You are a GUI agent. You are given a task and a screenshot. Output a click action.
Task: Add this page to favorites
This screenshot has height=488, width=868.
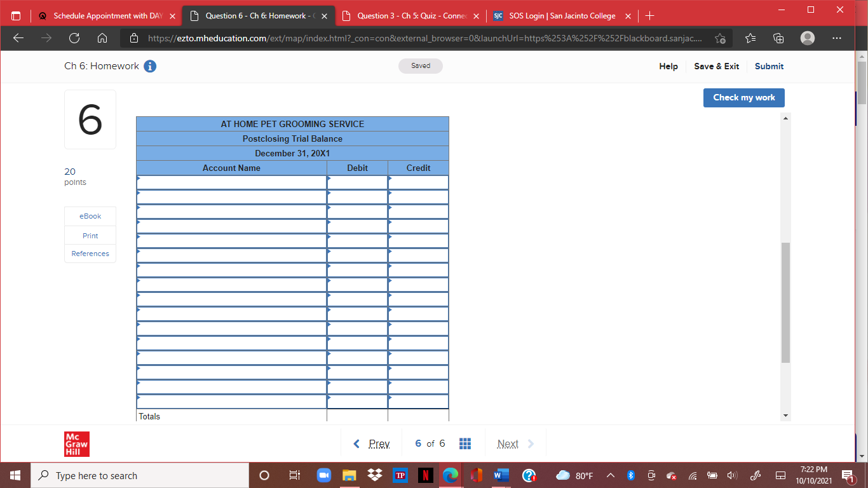721,38
